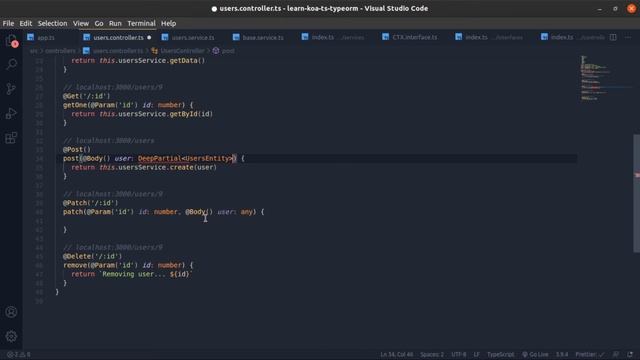Click the patch method signature line
This screenshot has width=640, height=360.
coord(163,212)
